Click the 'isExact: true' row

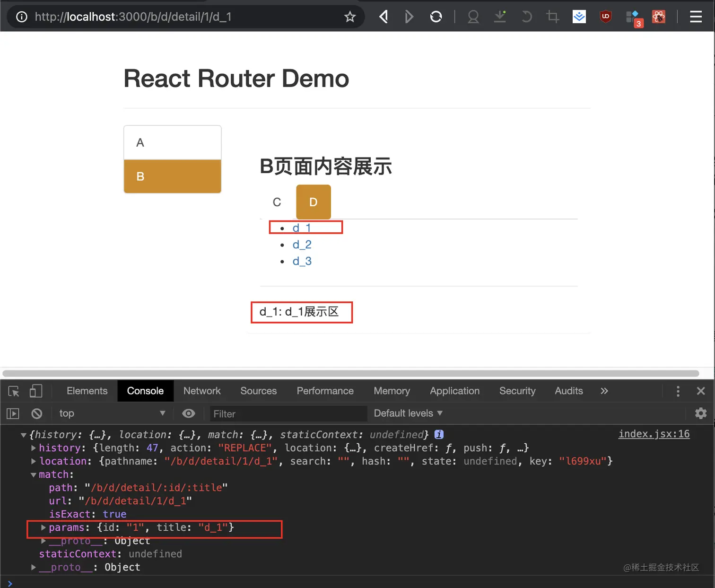tap(87, 514)
